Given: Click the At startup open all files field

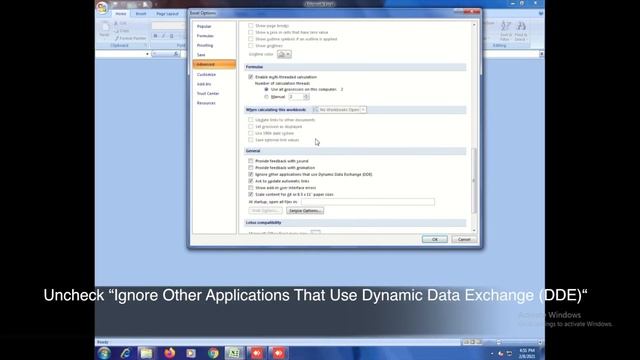Looking at the screenshot, I should [368, 202].
